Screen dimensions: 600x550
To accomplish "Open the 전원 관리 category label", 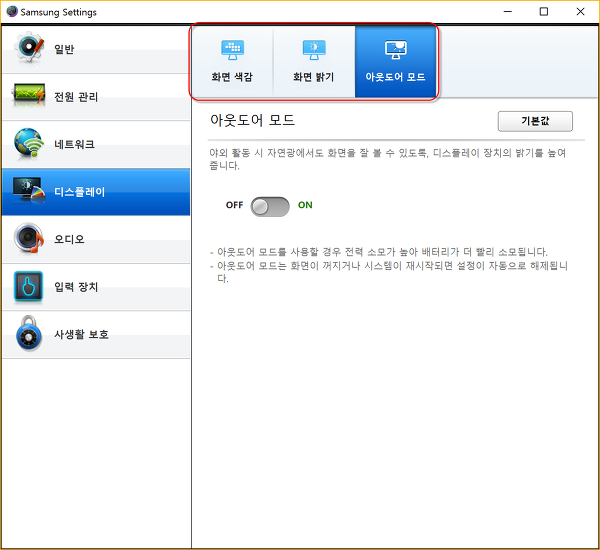I will click(x=76, y=96).
